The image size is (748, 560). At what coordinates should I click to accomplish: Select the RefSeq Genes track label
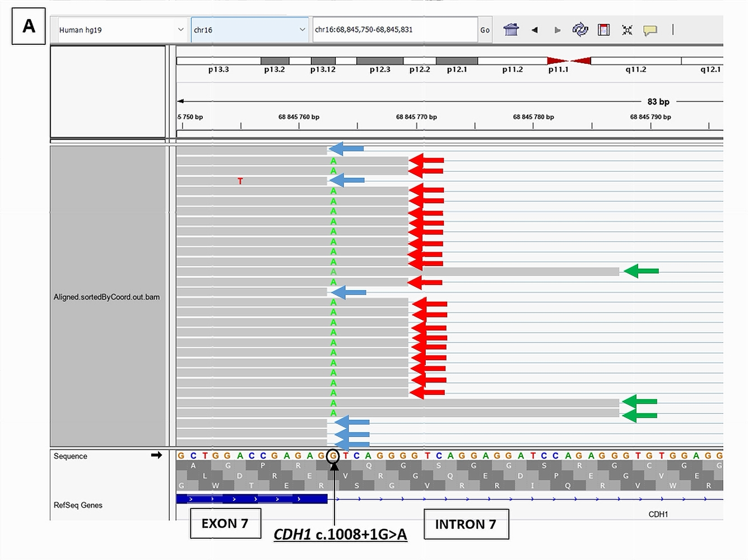click(78, 505)
